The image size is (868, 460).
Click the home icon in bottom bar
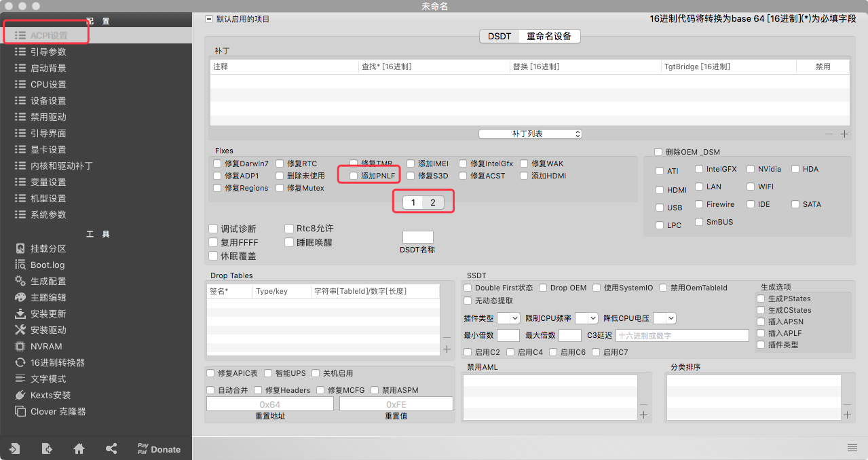point(79,448)
